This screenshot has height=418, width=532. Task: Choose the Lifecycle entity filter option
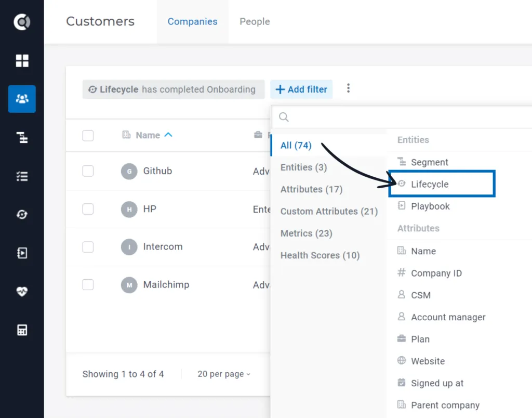442,184
